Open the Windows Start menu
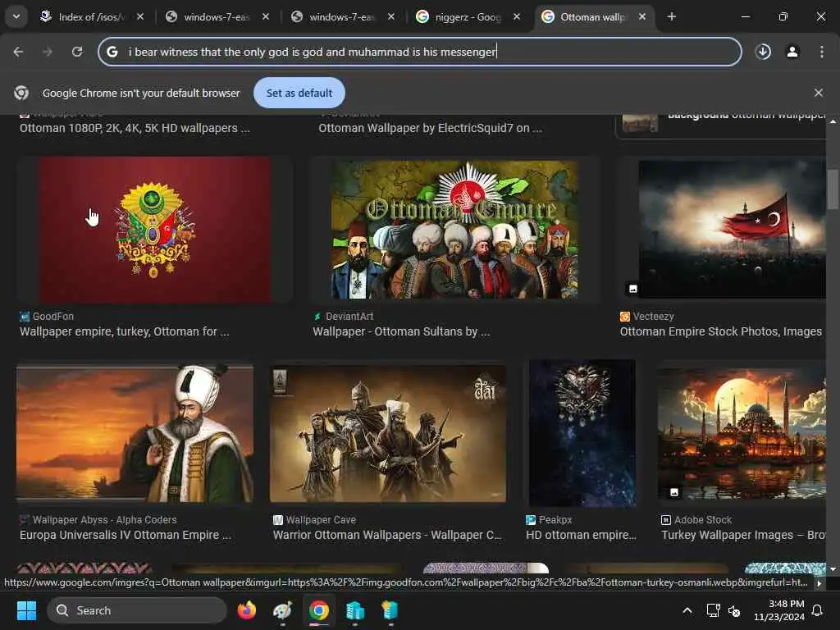840x630 pixels. [26, 610]
